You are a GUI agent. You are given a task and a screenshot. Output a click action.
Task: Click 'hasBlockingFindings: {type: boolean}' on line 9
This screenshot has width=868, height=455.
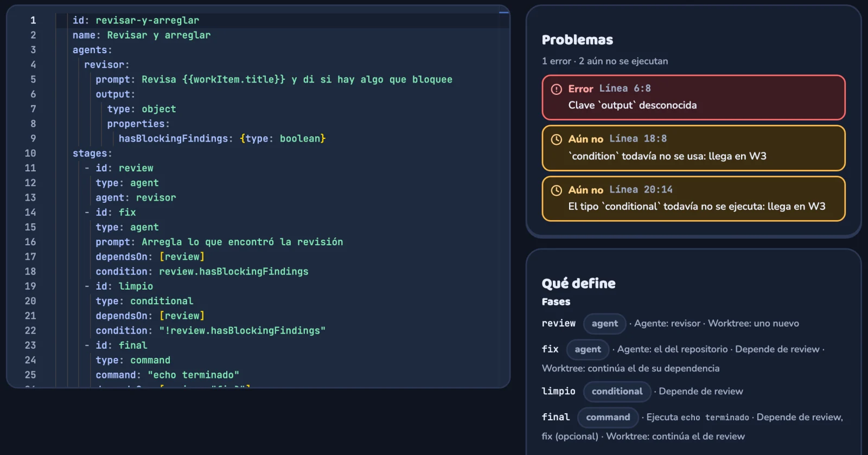[222, 139]
